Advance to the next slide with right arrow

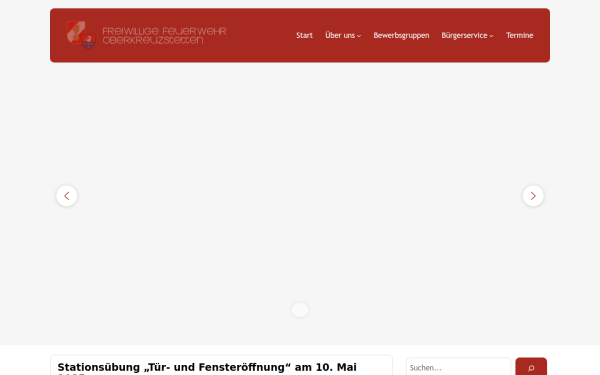point(533,196)
